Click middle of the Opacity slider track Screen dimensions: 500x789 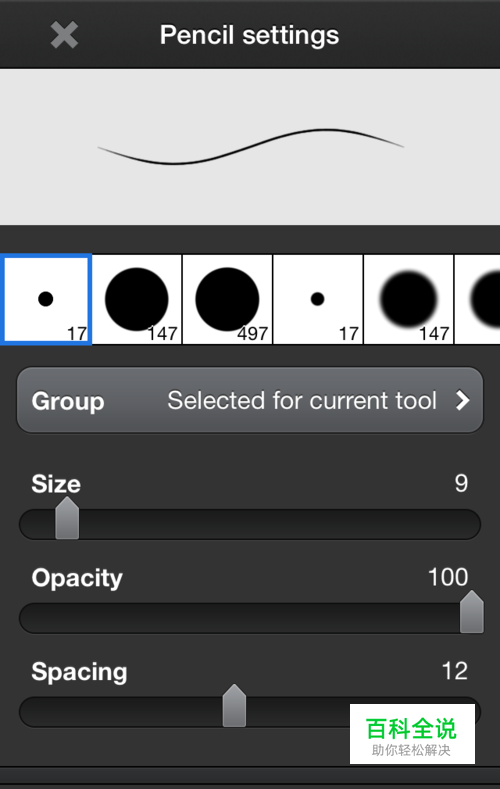point(250,618)
